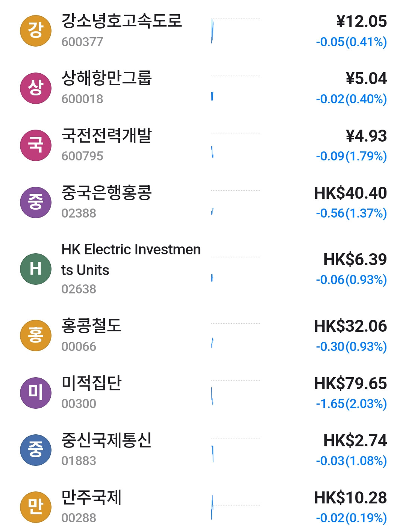The width and height of the screenshot is (406, 532).
Task: Tap the green H avatar icon
Action: click(36, 269)
